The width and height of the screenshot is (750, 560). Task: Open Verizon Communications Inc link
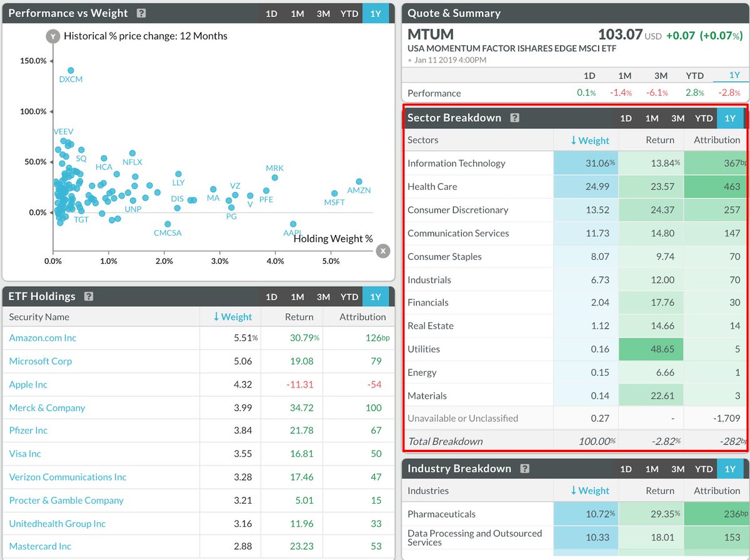67,477
